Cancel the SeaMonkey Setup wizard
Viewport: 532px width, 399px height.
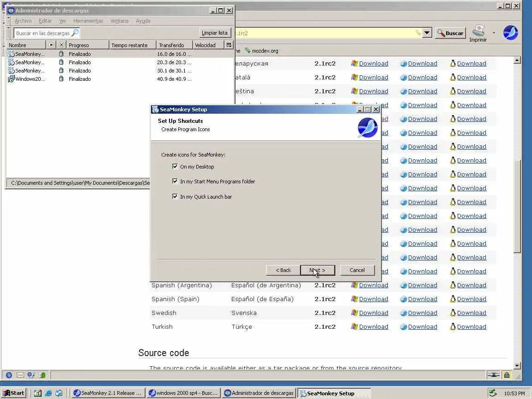point(357,270)
